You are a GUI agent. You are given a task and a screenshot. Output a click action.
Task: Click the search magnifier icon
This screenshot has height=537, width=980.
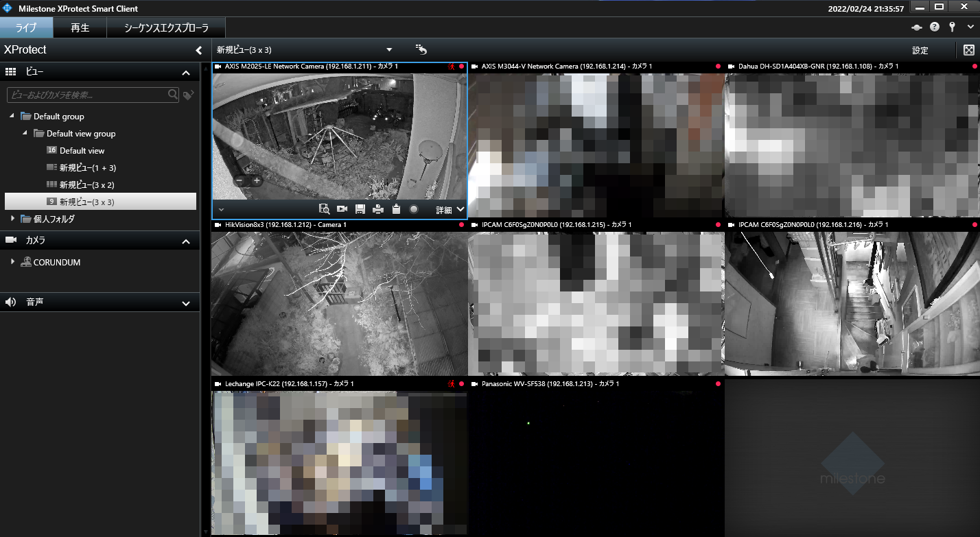pos(173,95)
